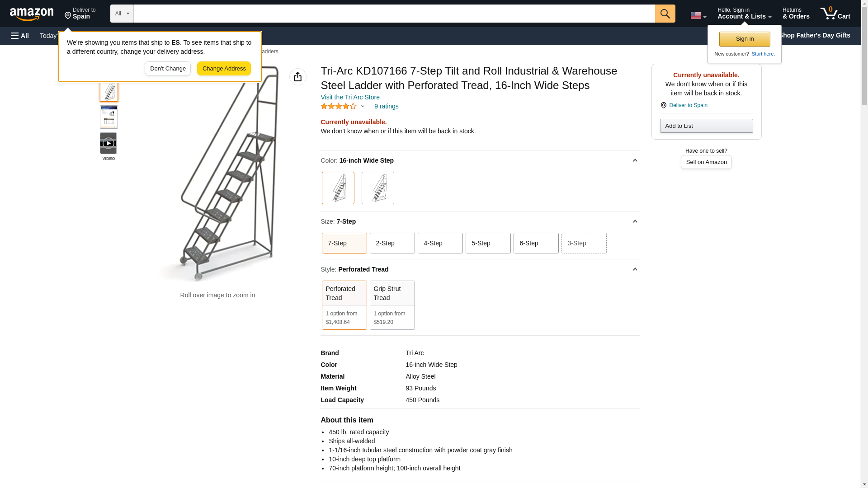
Task: Open the shopping cart icon
Action: tap(835, 13)
